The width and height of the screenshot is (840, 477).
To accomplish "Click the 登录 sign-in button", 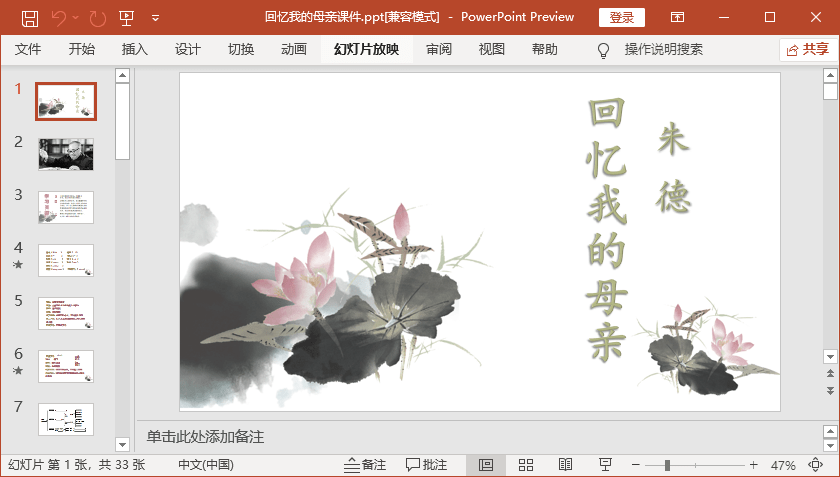I will [621, 18].
